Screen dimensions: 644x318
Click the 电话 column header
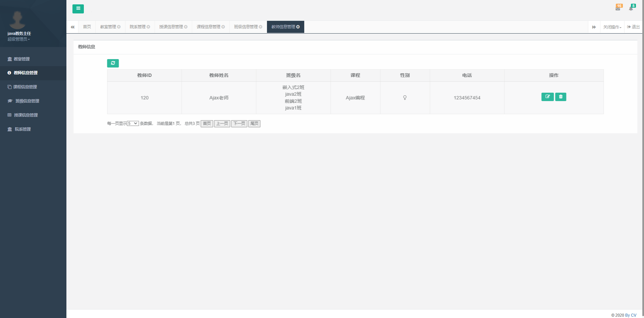467,76
